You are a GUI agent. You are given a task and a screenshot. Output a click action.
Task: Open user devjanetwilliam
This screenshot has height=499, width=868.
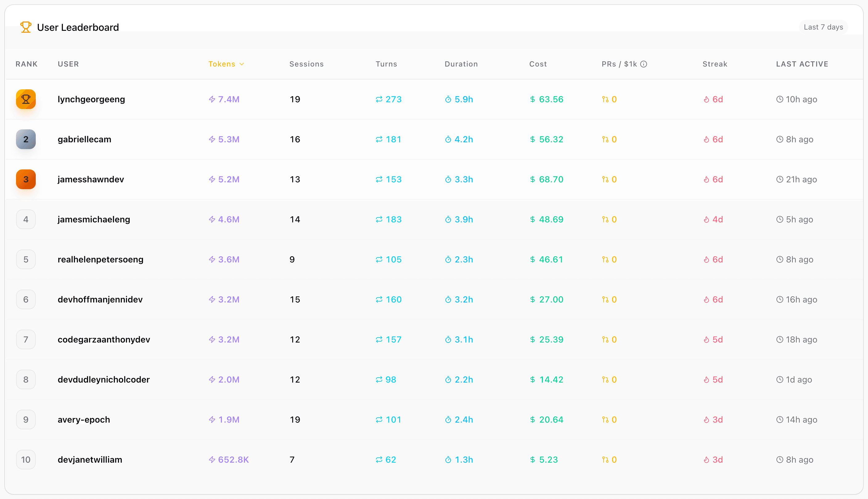coord(90,460)
